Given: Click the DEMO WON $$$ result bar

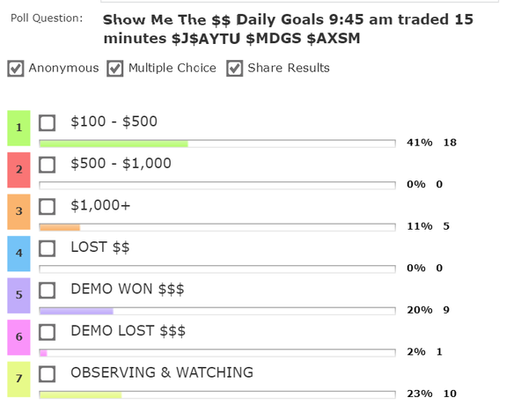Looking at the screenshot, I should (216, 311).
